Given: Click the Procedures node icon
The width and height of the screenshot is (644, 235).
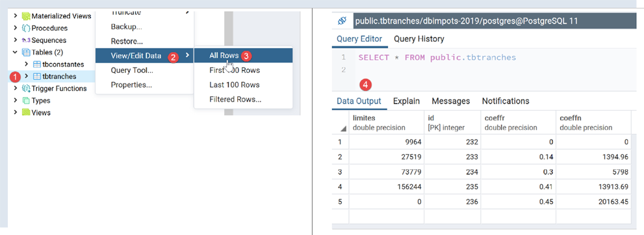Looking at the screenshot, I should (26, 28).
